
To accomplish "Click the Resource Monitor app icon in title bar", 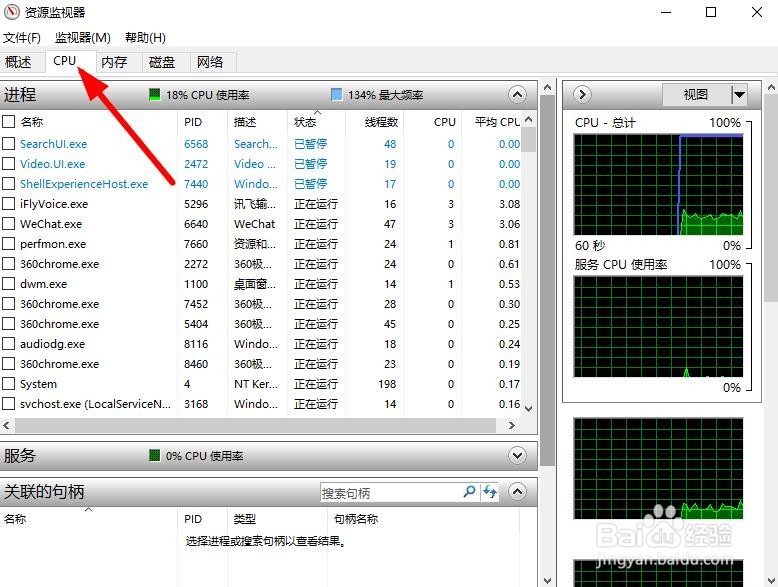I will (11, 12).
